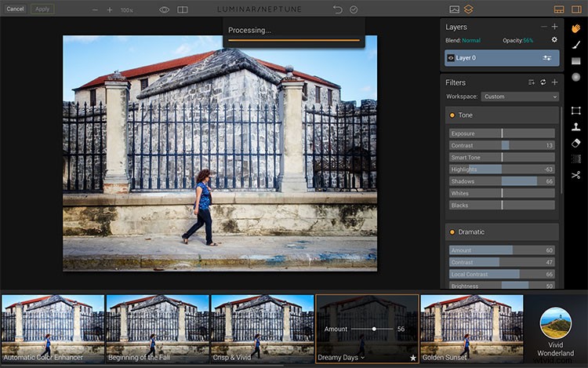Toggle the presets panel visibility icon
The width and height of the screenshot is (588, 368).
(x=559, y=9)
